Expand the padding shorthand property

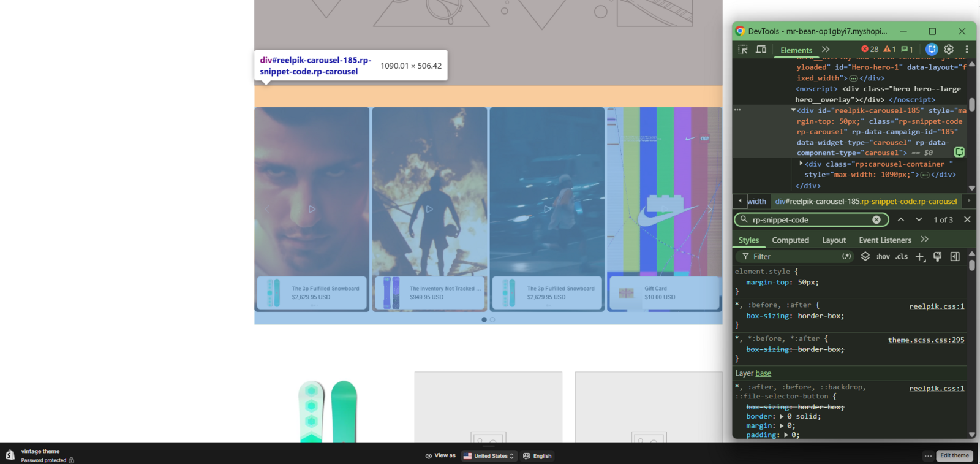click(786, 435)
